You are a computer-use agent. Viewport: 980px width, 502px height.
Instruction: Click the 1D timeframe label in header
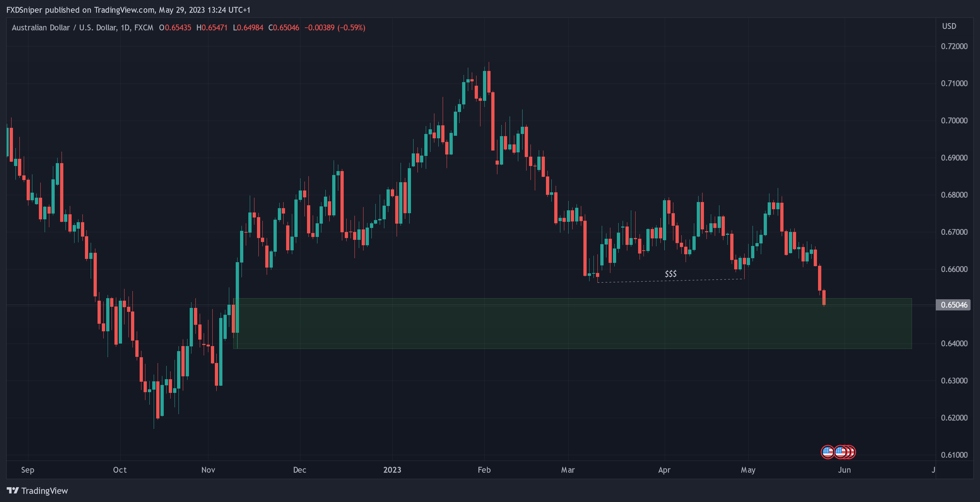125,28
